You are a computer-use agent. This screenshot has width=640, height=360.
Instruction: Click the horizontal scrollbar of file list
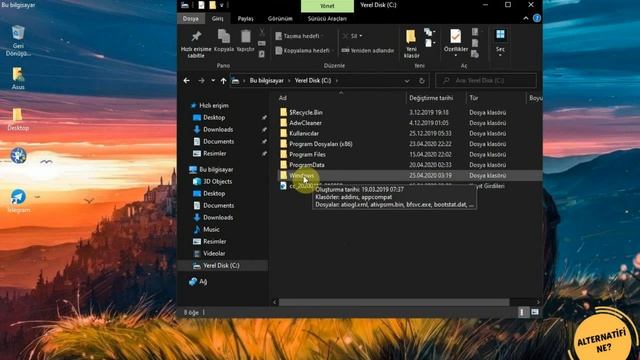pos(394,302)
